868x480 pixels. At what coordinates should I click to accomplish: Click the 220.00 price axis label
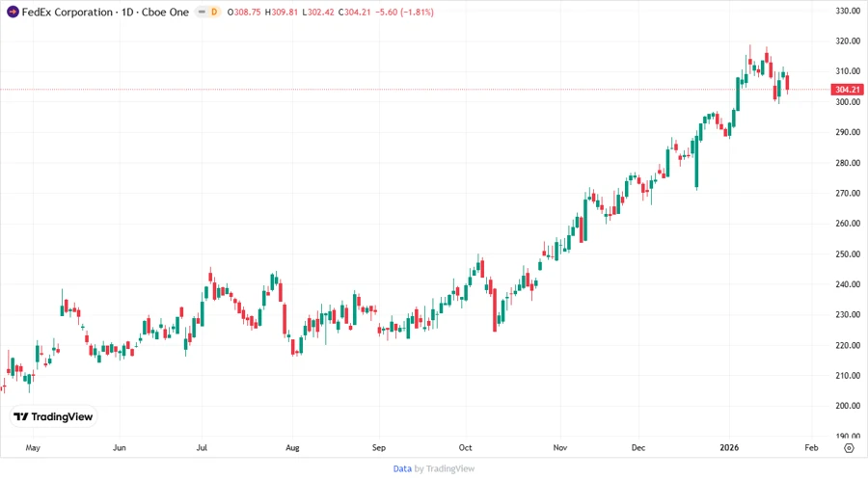(848, 345)
